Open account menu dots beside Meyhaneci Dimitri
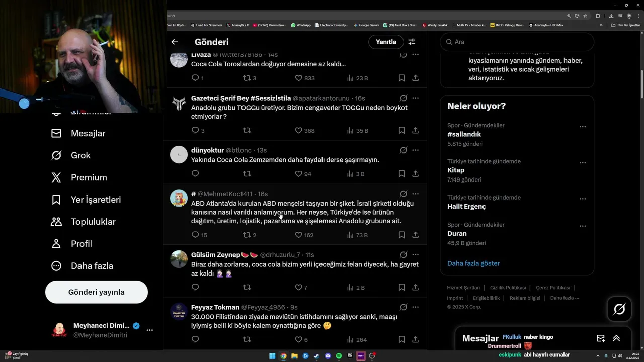This screenshot has height=362, width=644. coord(149,330)
